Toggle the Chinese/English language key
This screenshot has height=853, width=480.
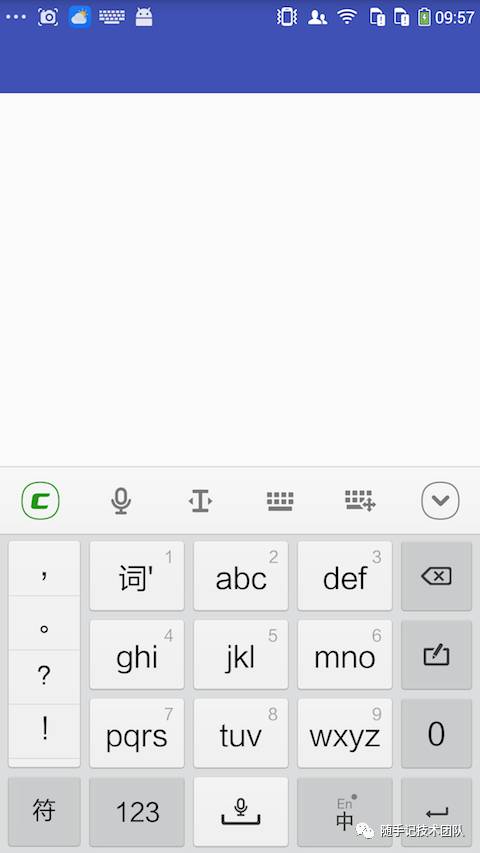(345, 812)
